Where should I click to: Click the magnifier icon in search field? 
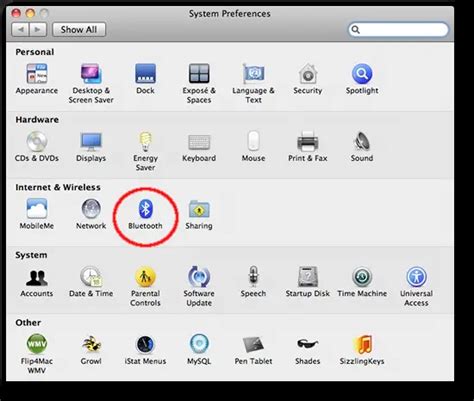[356, 30]
